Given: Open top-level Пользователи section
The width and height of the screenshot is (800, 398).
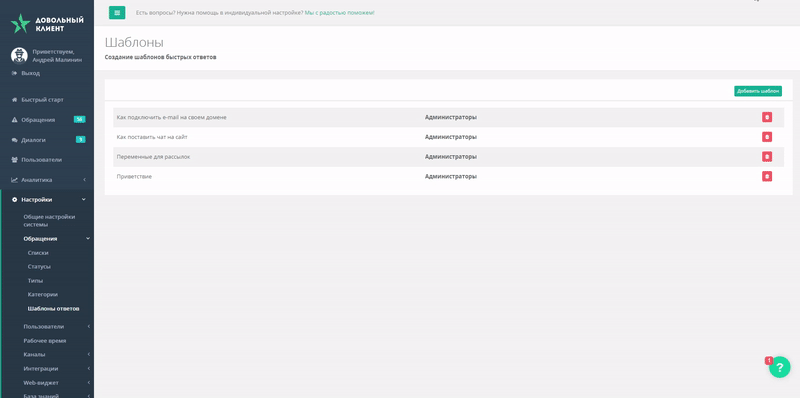Looking at the screenshot, I should (41, 160).
